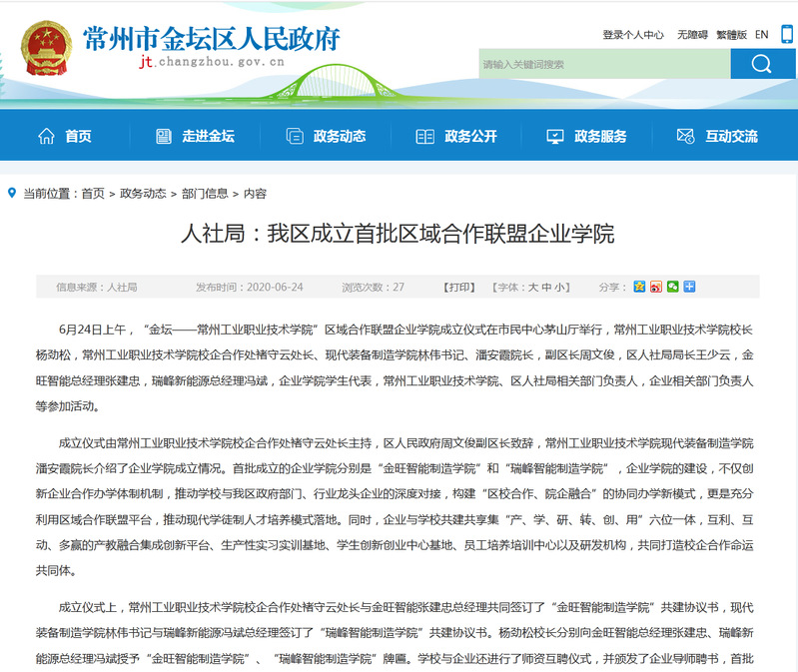Click the 【打印】 print button

pos(459,287)
